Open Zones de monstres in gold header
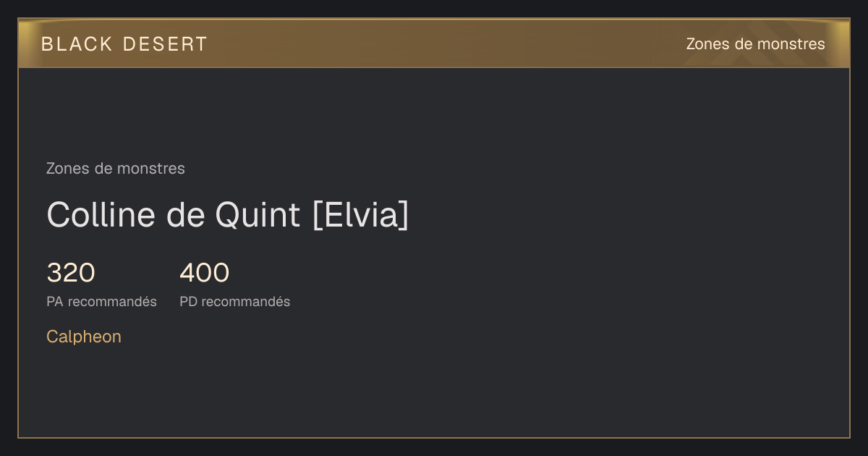868x456 pixels. coord(755,44)
